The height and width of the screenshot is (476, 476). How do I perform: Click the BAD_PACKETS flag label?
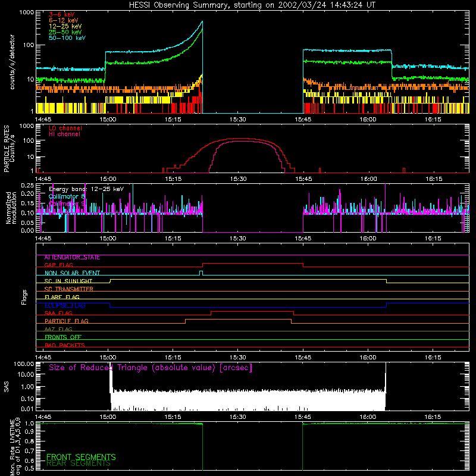coord(65,345)
